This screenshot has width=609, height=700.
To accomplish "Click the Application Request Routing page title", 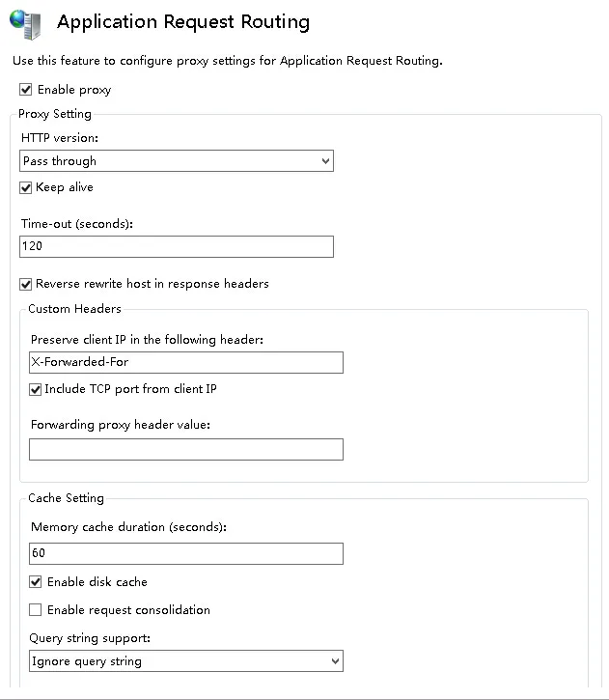I will click(x=183, y=21).
